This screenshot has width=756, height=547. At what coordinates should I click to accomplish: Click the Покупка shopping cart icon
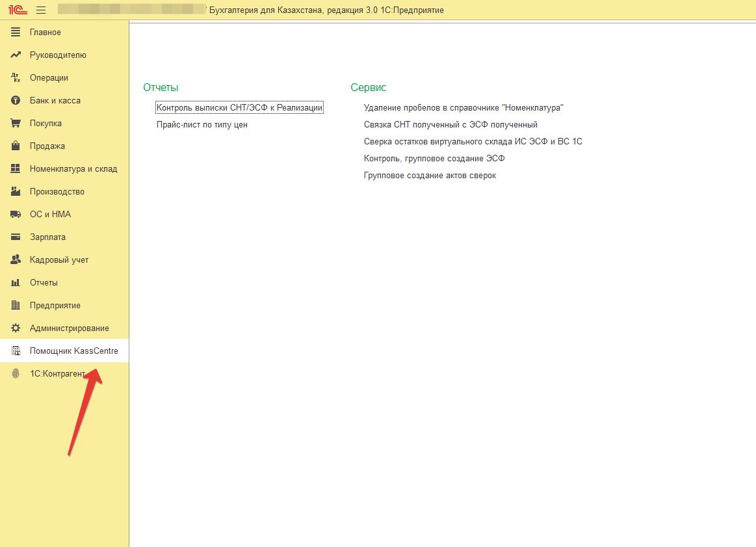pyautogui.click(x=16, y=124)
